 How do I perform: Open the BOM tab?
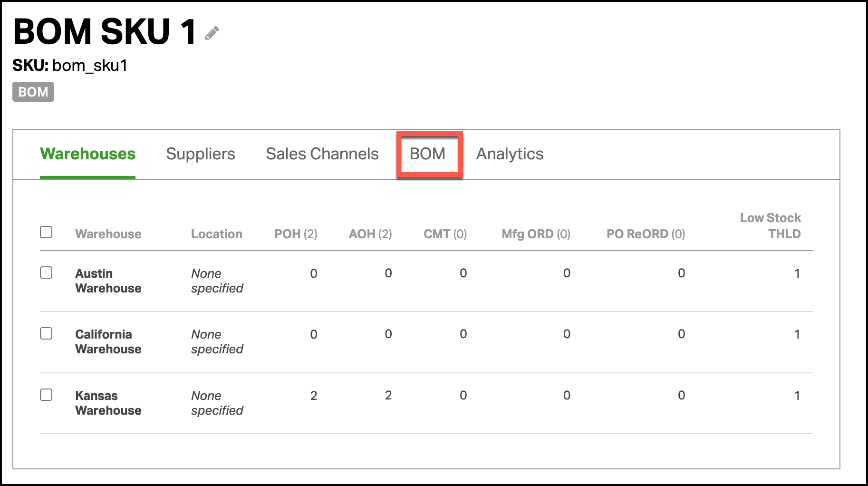(x=427, y=154)
